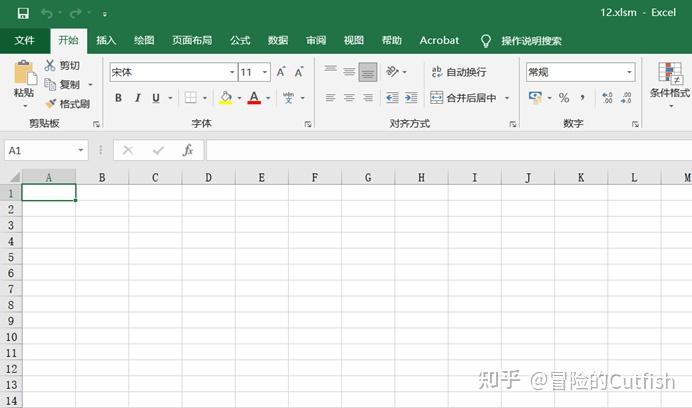Decrease font size with the smaller A
Image resolution: width=692 pixels, height=408 pixels.
coord(299,72)
